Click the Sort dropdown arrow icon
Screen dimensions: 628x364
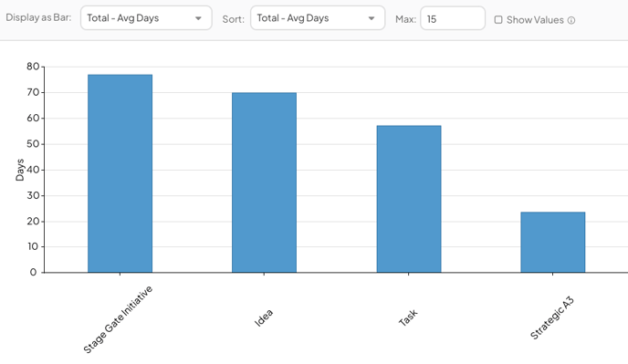pyautogui.click(x=372, y=18)
